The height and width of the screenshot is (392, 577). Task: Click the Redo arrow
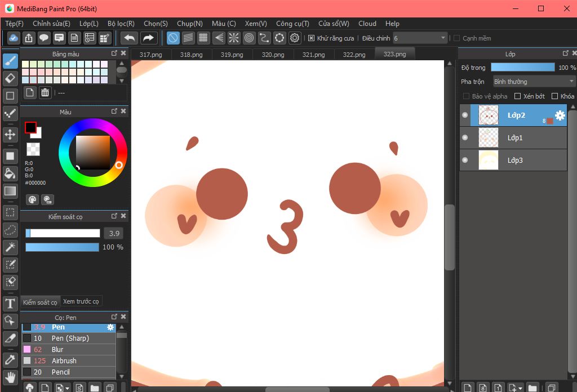[148, 38]
